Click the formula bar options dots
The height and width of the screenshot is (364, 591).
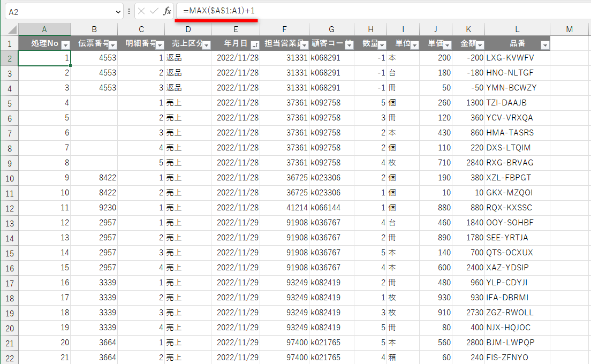coord(129,11)
